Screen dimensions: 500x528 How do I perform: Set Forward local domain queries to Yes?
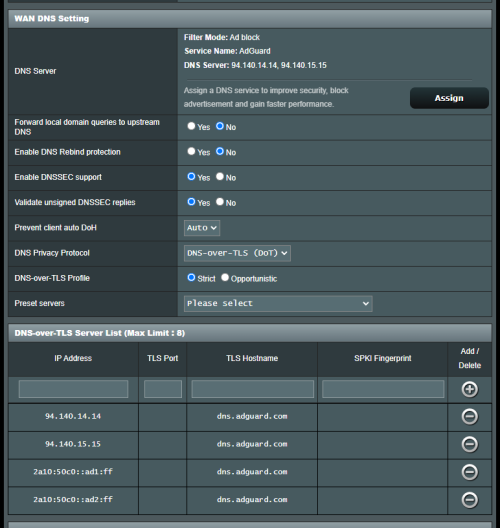tap(191, 126)
